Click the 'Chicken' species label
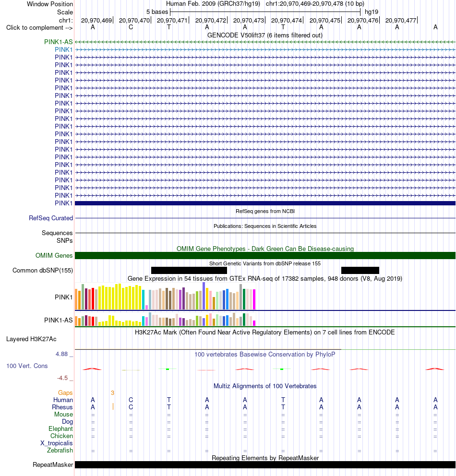 (61, 436)
